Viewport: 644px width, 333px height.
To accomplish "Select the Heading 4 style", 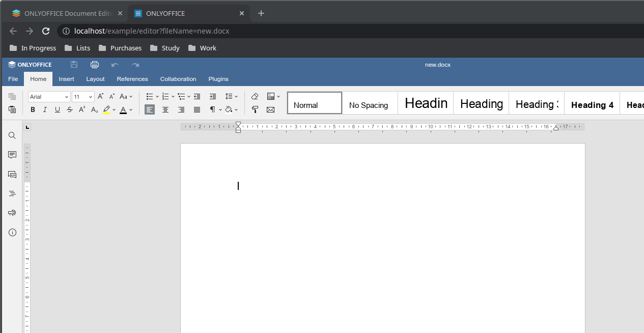I will click(592, 105).
